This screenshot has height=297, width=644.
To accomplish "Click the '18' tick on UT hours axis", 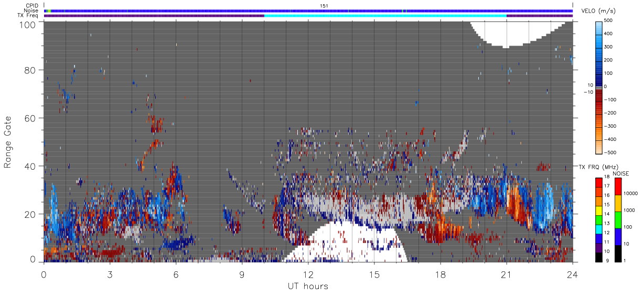I will pyautogui.click(x=440, y=274).
